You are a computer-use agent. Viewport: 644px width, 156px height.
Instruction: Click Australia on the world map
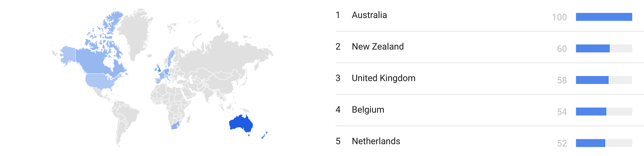click(x=240, y=123)
